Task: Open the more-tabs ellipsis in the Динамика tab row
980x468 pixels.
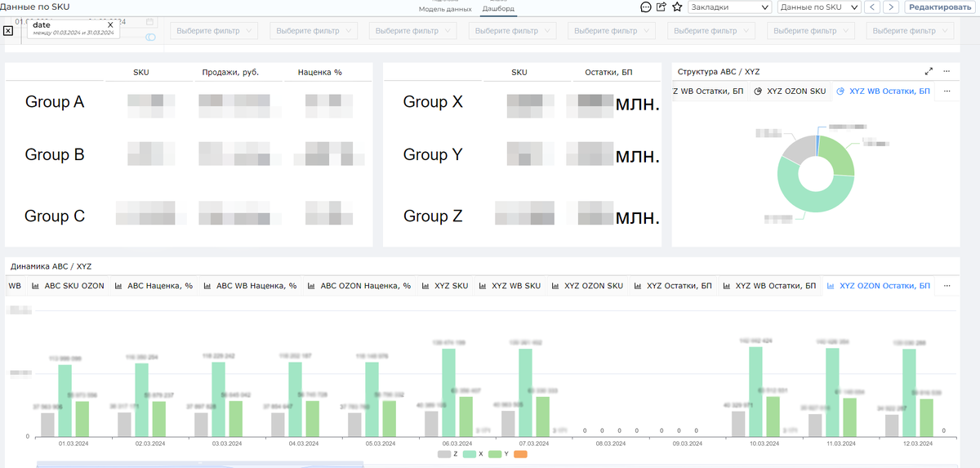Action: click(x=947, y=286)
